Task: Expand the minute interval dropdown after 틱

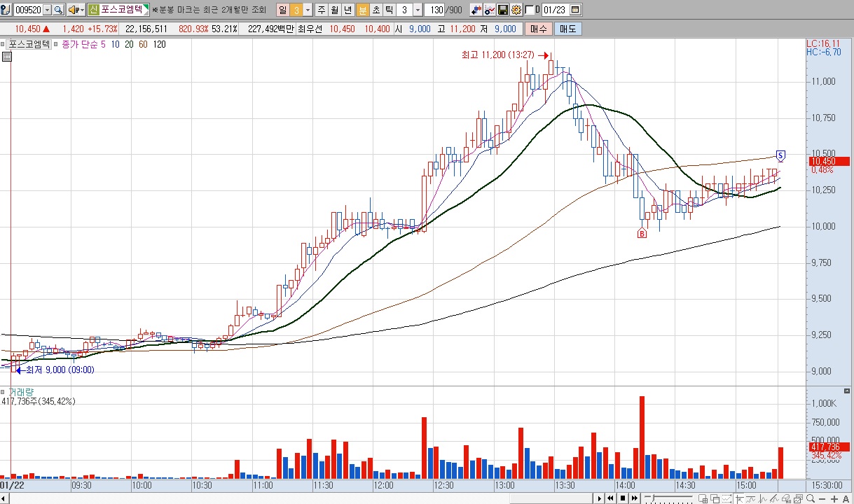Action: tap(418, 10)
